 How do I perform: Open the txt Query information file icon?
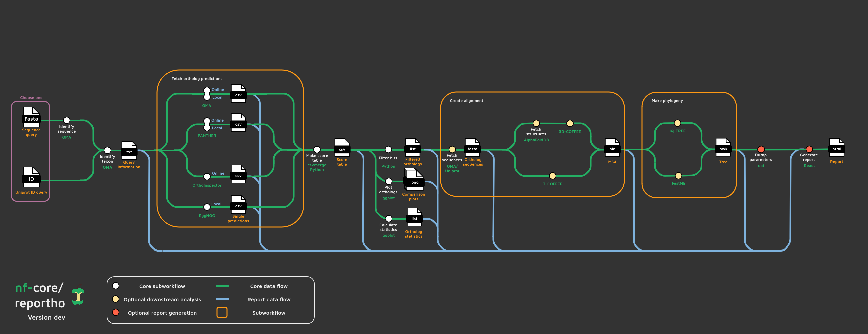point(129,150)
